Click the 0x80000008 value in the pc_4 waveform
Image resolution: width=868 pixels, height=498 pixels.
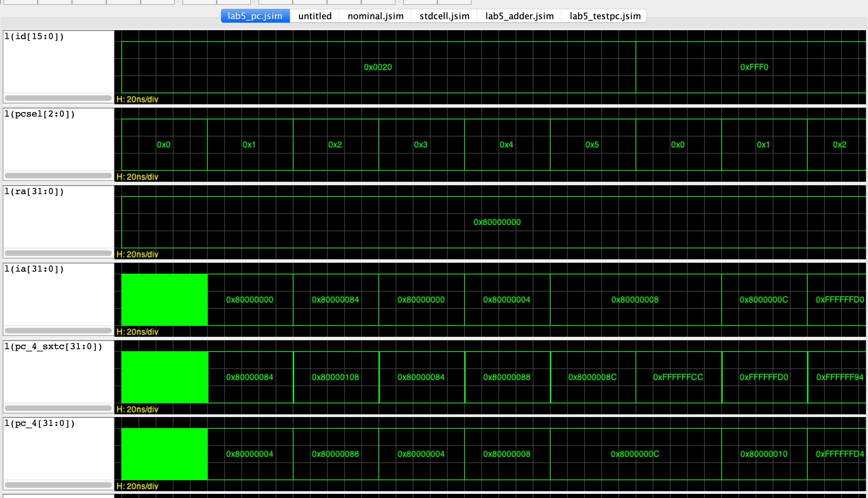[507, 454]
